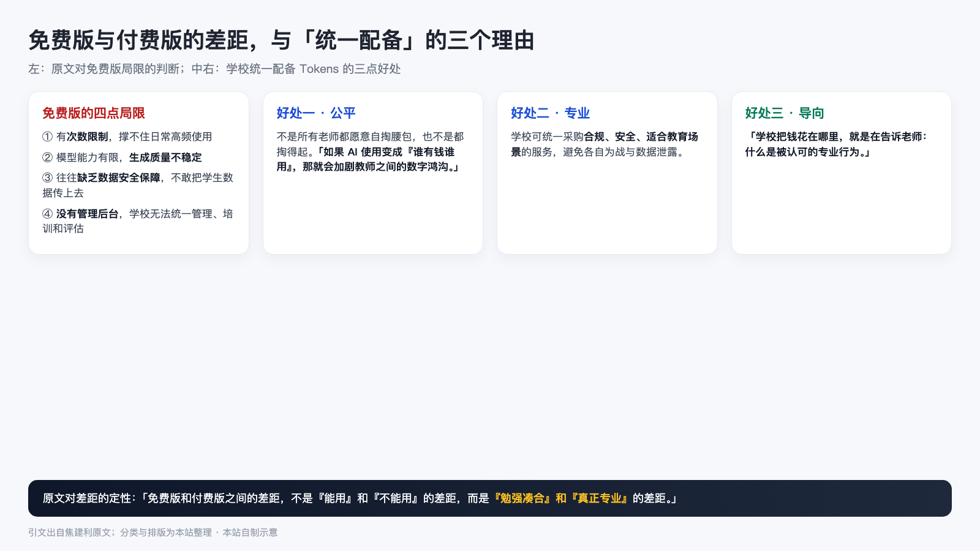Select the paragraph 学校可统一采购合规、安全
This screenshot has height=551, width=980.
pos(605,144)
